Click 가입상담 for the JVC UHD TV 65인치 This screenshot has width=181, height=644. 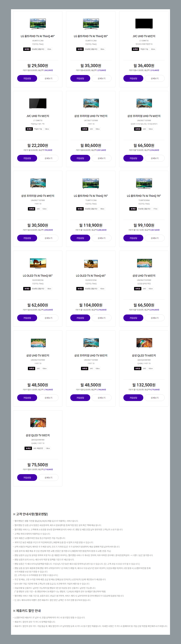(133, 78)
